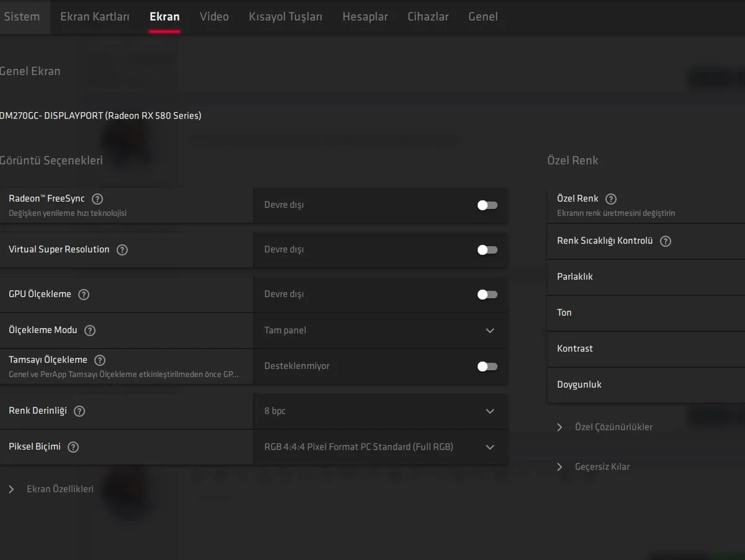Screen dimensions: 745x560
Task: Switch to the Video tab
Action: coord(214,17)
